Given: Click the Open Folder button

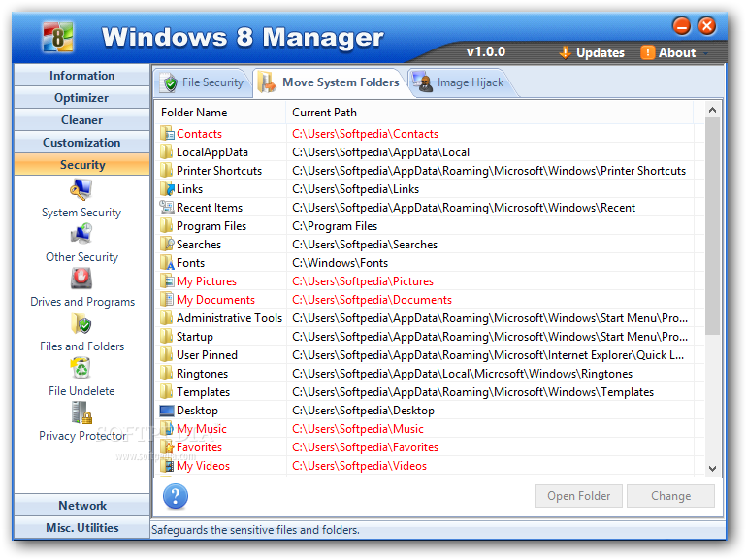Looking at the screenshot, I should point(578,496).
